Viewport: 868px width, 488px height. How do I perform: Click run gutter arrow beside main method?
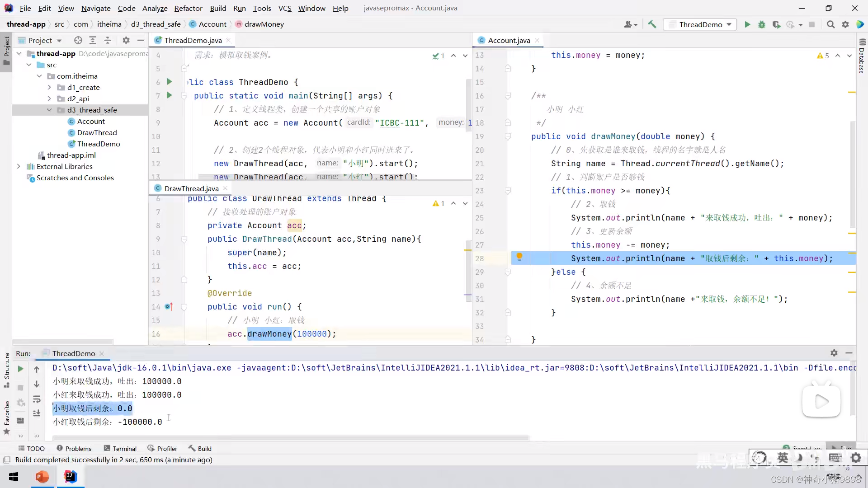click(x=170, y=95)
